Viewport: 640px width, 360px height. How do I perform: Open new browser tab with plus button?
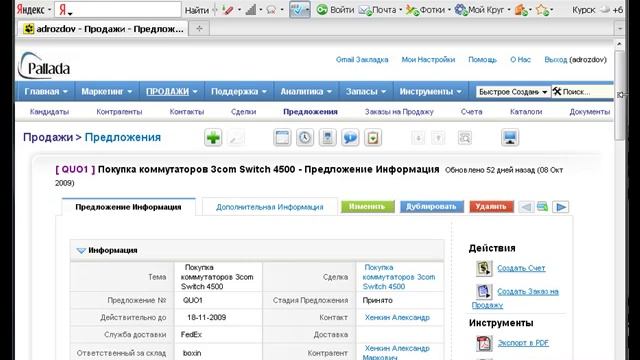(199, 29)
